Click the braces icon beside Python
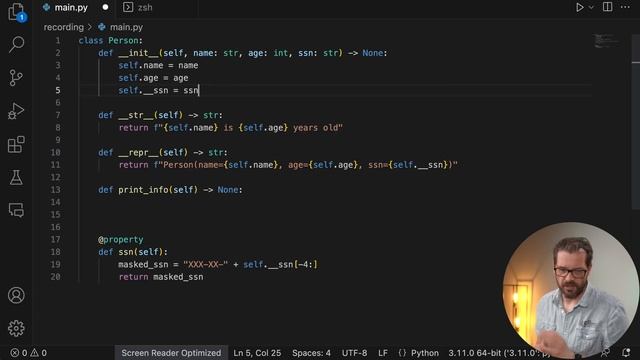The image size is (640, 360). pos(402,353)
